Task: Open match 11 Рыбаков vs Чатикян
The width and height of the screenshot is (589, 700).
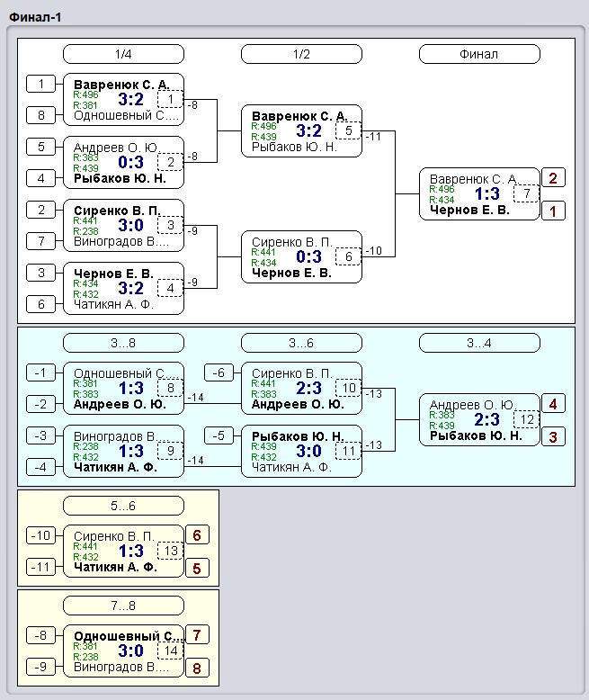Action: click(301, 452)
